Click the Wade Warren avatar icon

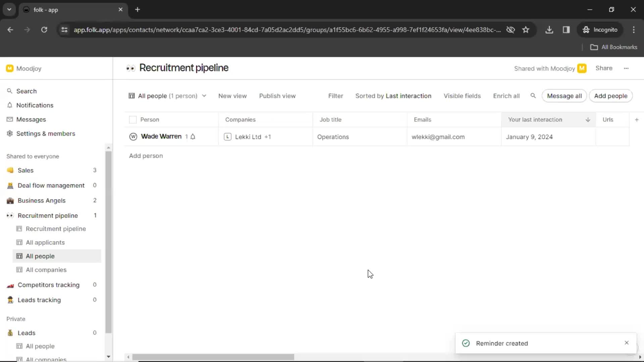[x=133, y=137]
